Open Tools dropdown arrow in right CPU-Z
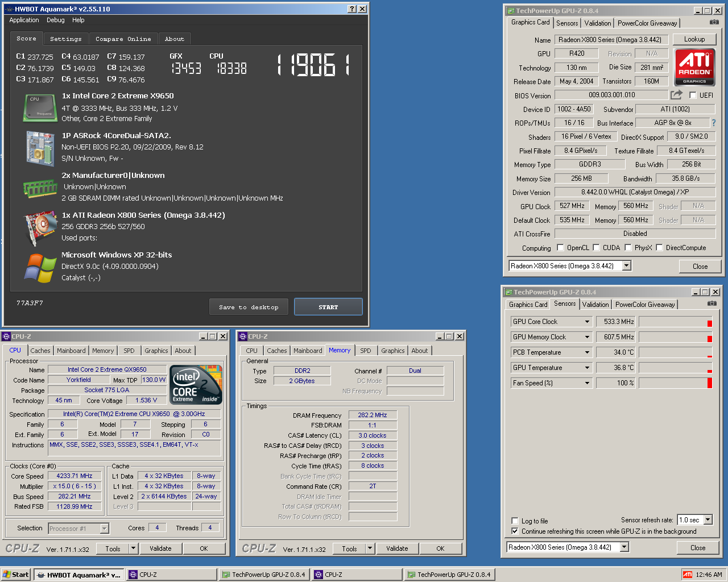This screenshot has width=728, height=582. tap(370, 548)
